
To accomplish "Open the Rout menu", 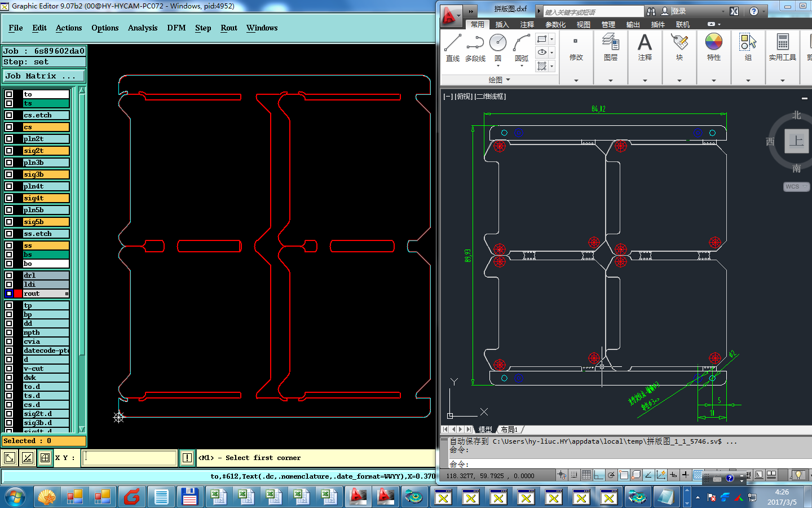I will pos(229,28).
